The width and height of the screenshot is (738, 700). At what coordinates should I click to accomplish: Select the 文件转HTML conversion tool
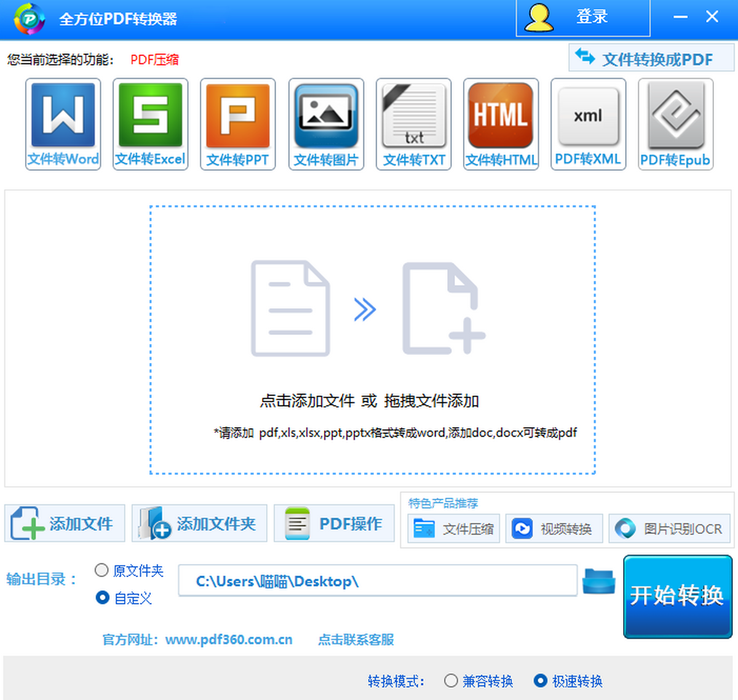tap(501, 123)
